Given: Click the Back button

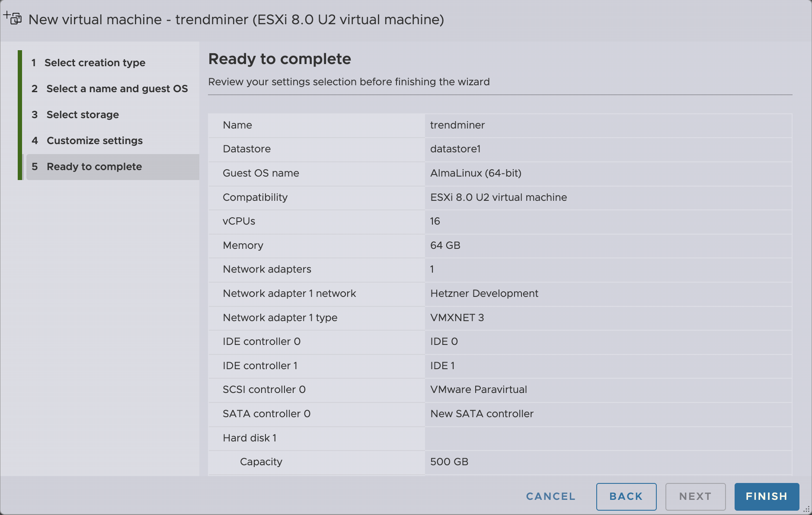Looking at the screenshot, I should click(626, 496).
